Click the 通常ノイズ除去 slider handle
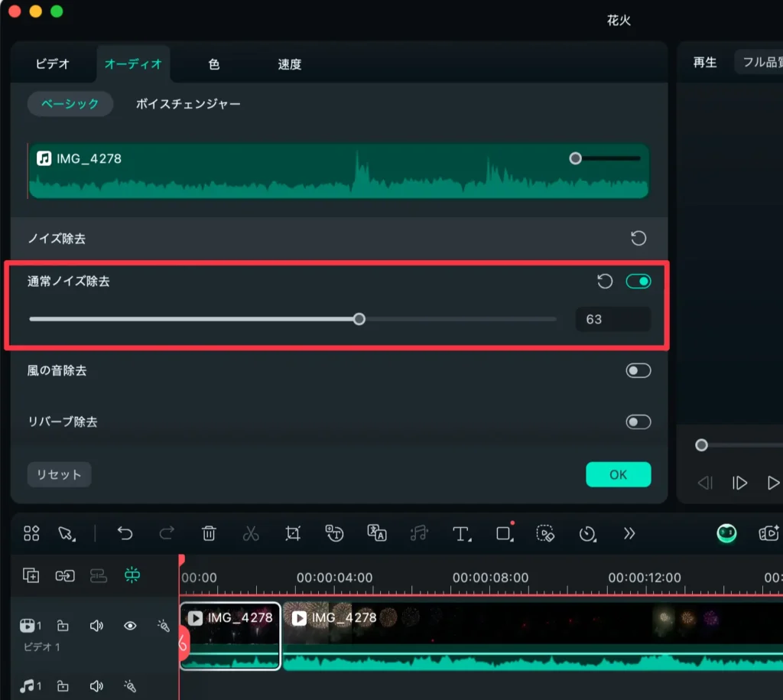 359,319
